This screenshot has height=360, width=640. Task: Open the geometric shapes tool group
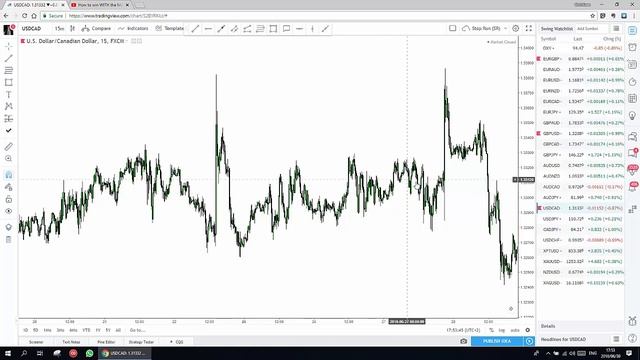point(9,82)
